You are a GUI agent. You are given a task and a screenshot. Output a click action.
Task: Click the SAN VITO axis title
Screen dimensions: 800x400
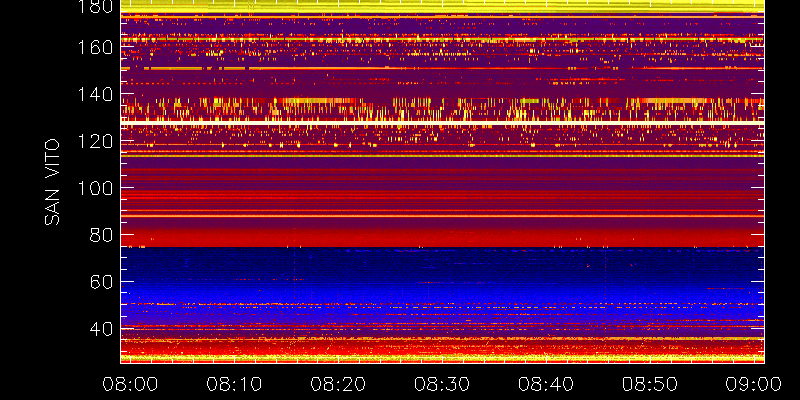pos(52,182)
